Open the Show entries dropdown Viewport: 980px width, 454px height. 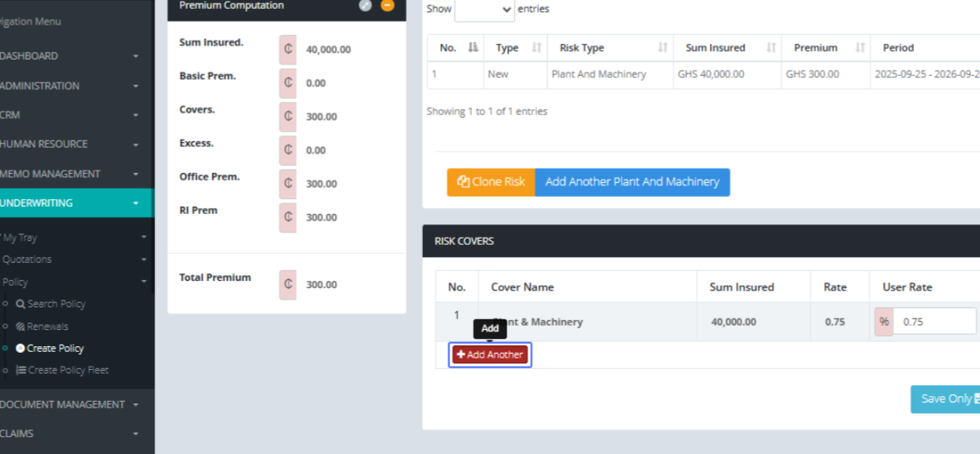(484, 10)
